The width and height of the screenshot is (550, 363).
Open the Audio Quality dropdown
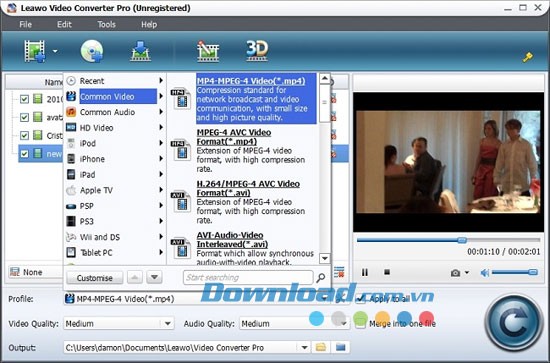tap(295, 323)
